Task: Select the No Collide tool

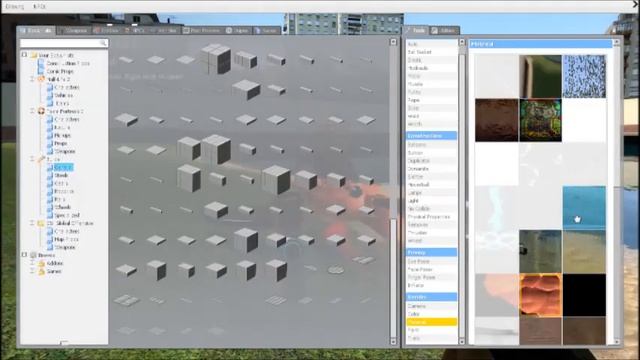Action: coord(431,209)
